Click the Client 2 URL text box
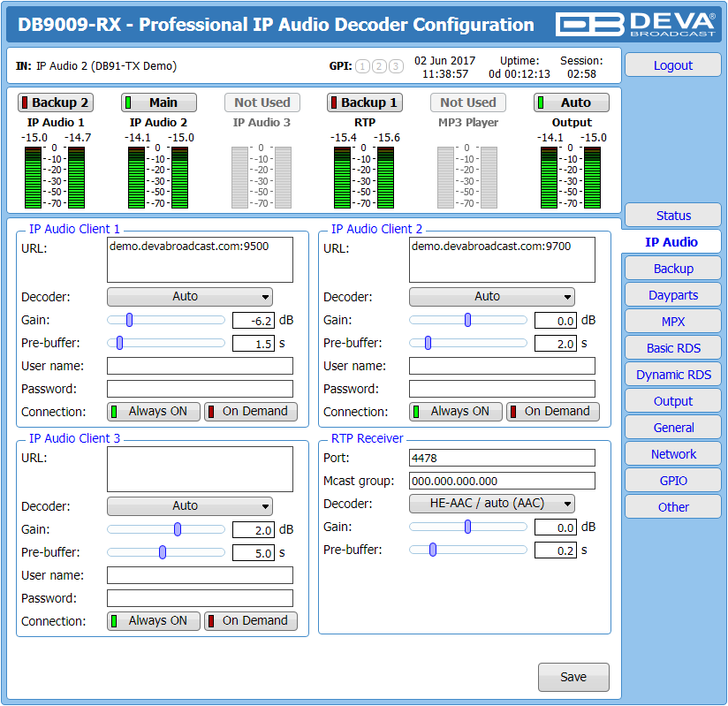Viewport: 728px width, 706px height. pyautogui.click(x=502, y=260)
